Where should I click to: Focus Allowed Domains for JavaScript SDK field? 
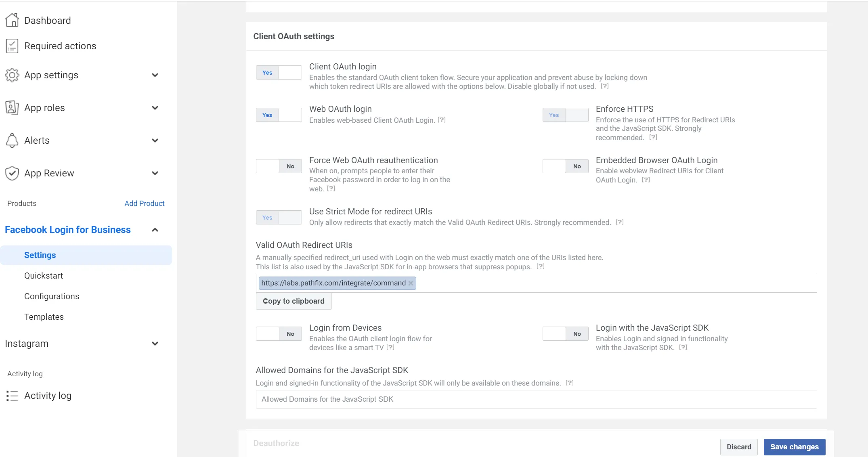(536, 399)
